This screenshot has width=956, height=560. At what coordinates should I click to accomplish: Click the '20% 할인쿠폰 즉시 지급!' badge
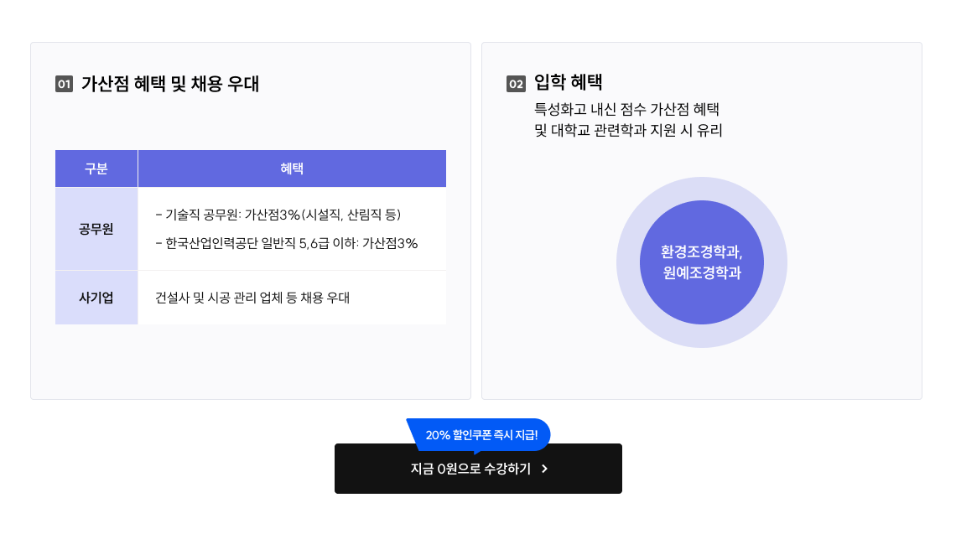479,434
